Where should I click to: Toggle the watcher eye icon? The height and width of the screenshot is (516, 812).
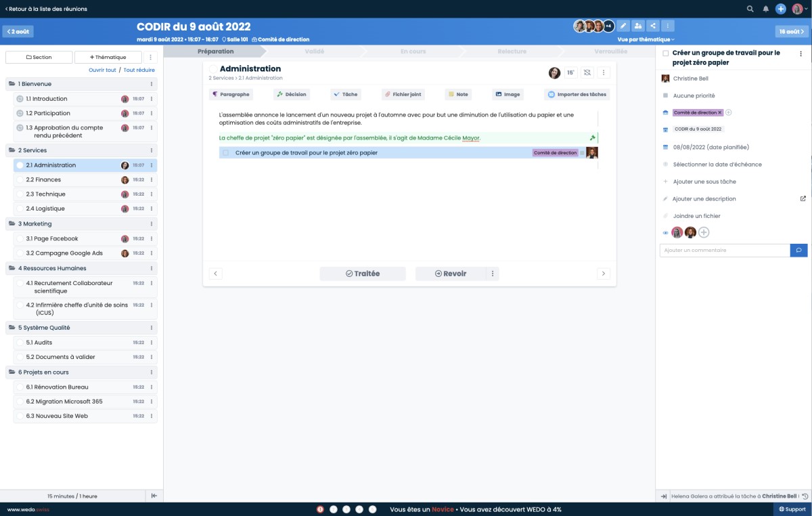[x=665, y=232]
